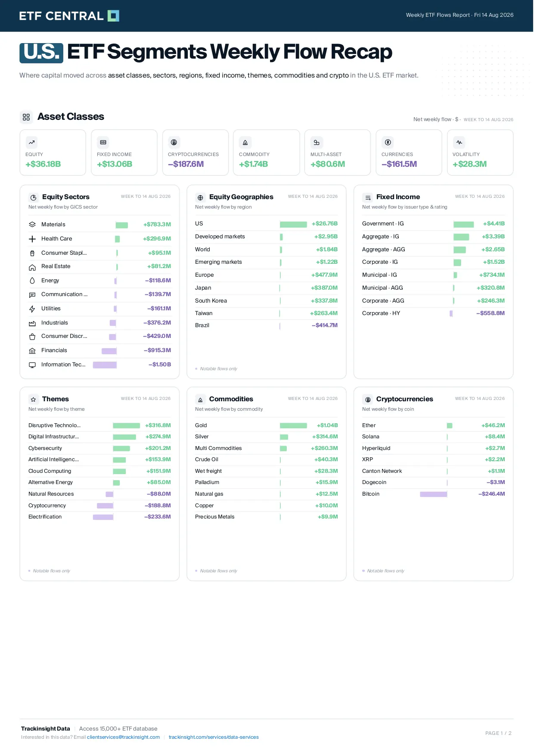This screenshot has height=756, width=534.
Task: Click the ETF Central logo square icon
Action: [113, 16]
